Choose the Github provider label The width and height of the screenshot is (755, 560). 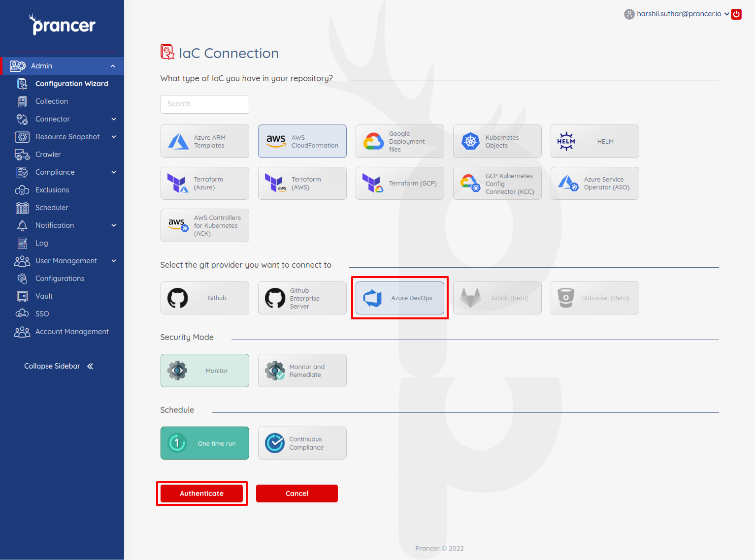217,298
